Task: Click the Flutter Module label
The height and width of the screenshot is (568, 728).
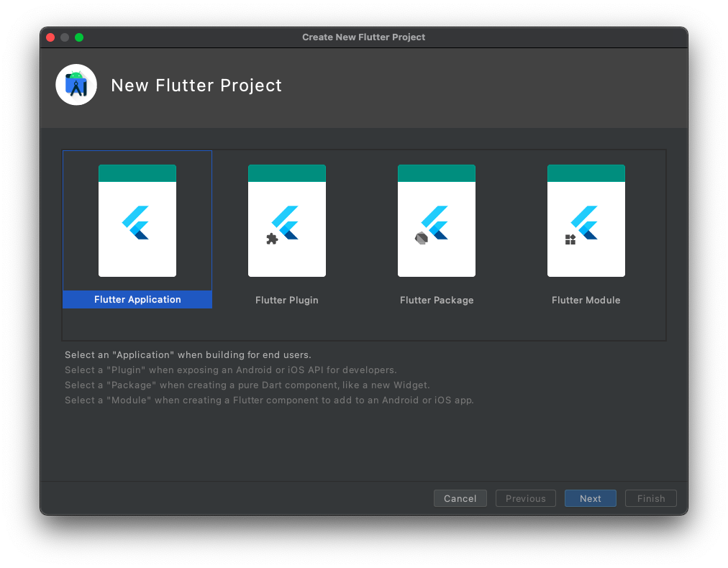Action: click(586, 301)
